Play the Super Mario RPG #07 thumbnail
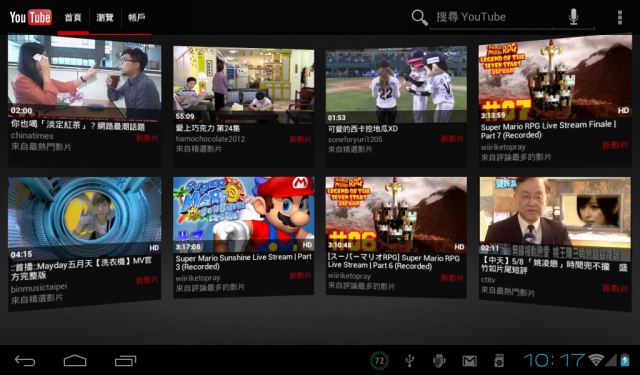640x375 pixels. point(555,78)
